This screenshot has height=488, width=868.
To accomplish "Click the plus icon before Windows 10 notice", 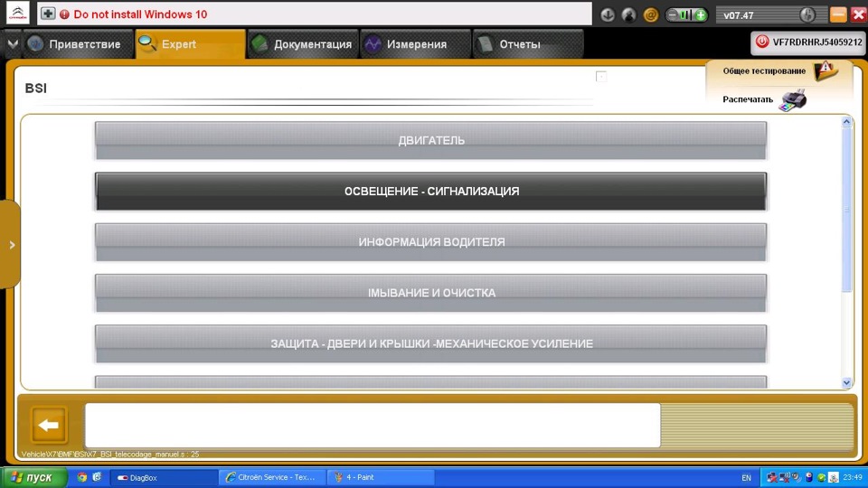I will (x=48, y=14).
